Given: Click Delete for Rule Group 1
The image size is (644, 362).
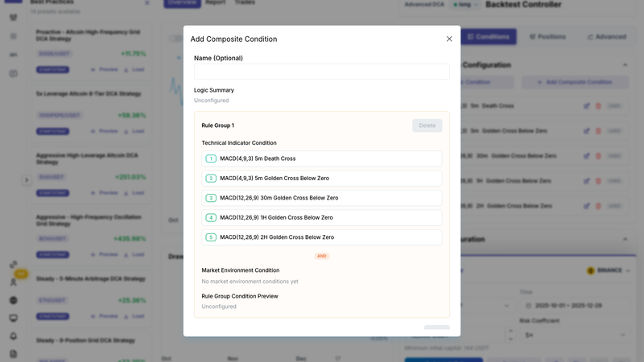Looking at the screenshot, I should click(x=427, y=125).
